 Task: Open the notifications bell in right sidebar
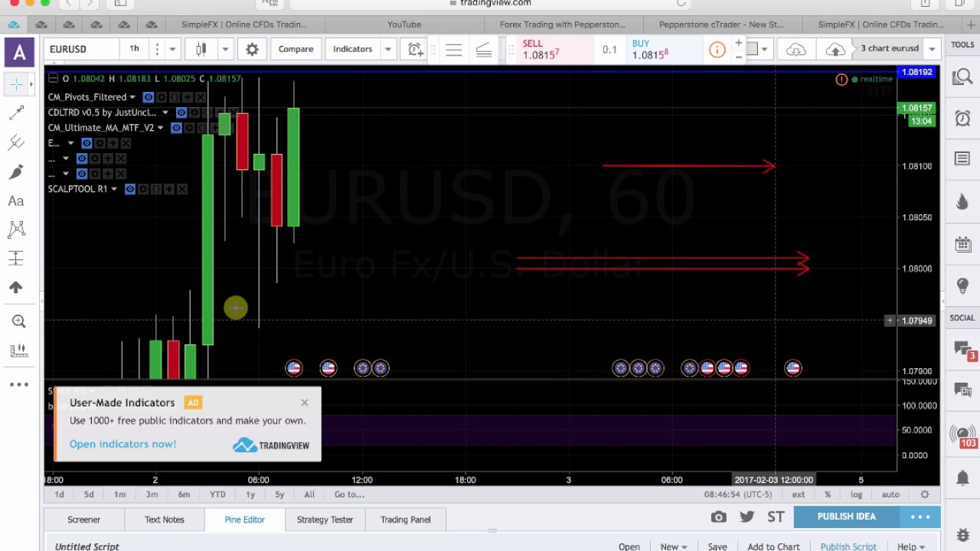point(962,478)
